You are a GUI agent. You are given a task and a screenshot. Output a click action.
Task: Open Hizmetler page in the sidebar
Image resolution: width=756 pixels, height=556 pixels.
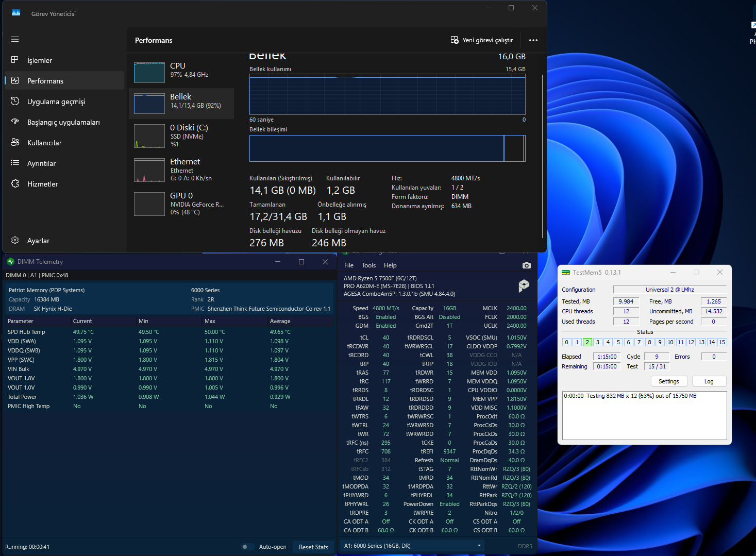tap(64, 184)
